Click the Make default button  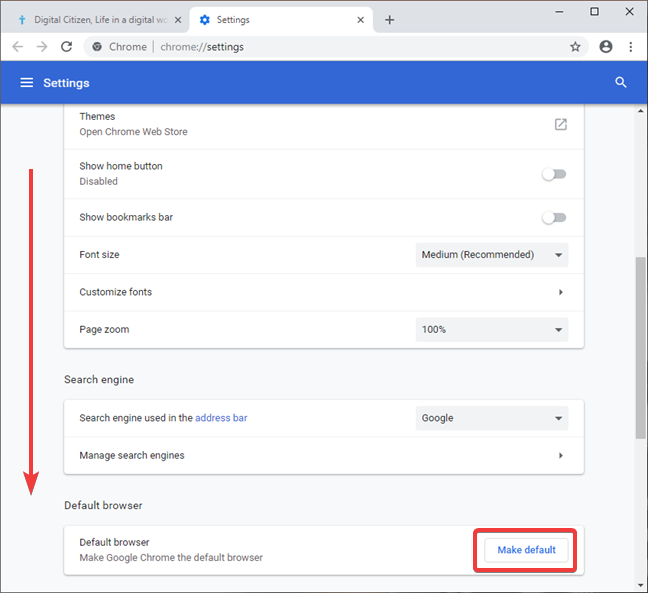tap(526, 550)
